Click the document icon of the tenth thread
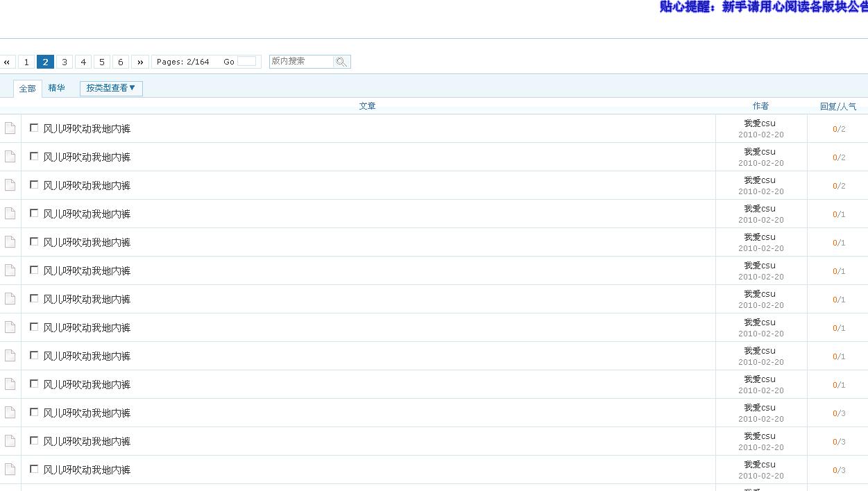868x491 pixels. [x=10, y=384]
